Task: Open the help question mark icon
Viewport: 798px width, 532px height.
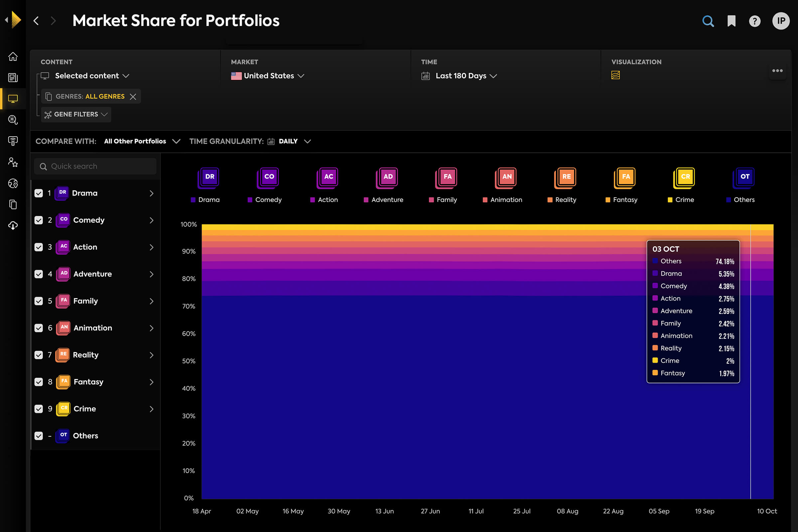Action: coord(754,21)
